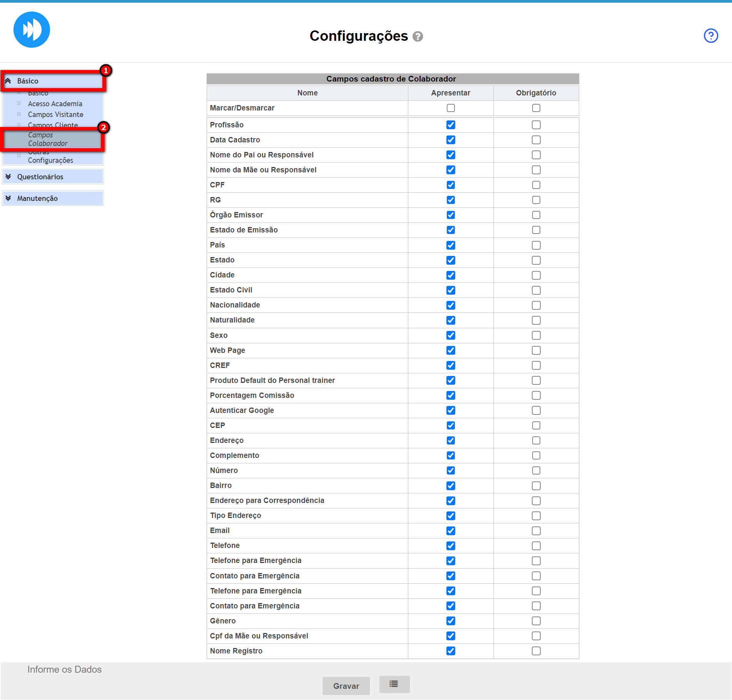Click the double-chevron icon beside Questionários

8,177
